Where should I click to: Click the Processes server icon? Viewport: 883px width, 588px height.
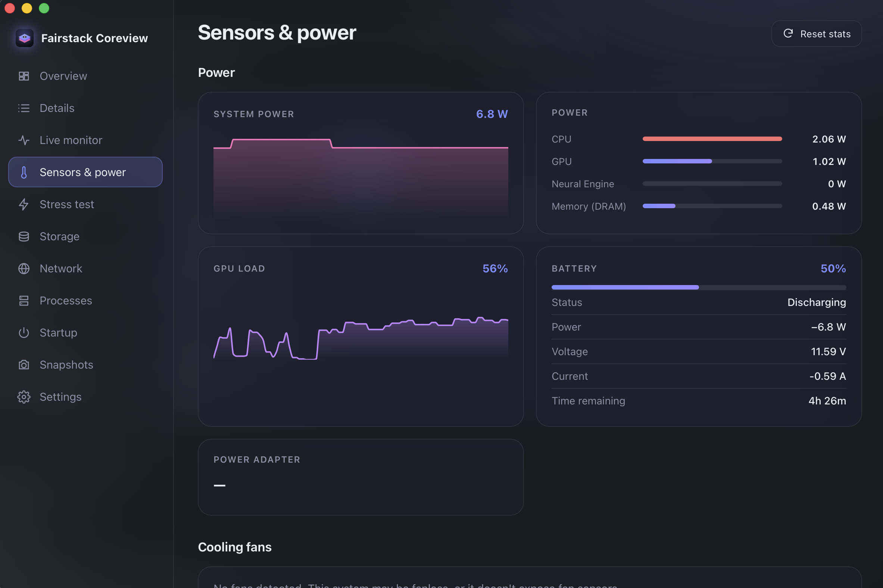click(x=24, y=300)
